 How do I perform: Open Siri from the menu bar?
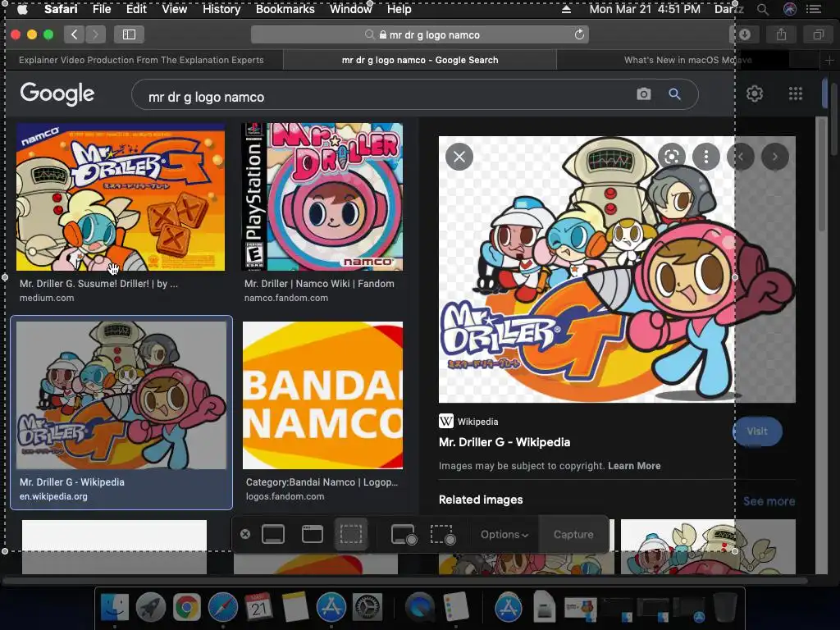(790, 9)
